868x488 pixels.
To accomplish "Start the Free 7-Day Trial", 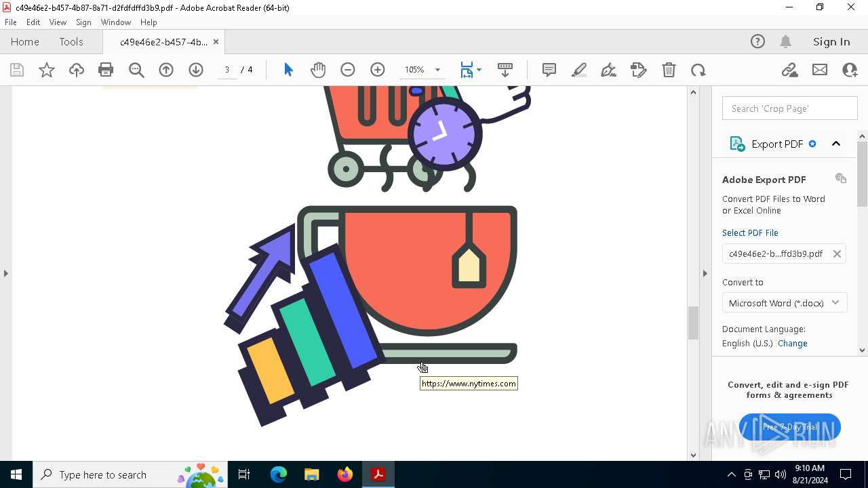I will coord(790,427).
